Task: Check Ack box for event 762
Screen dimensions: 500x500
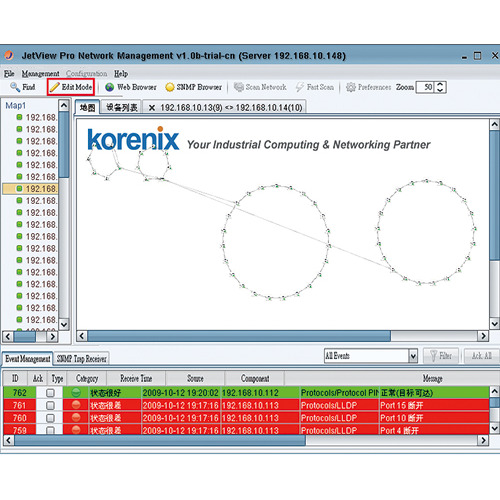Action: (50, 393)
